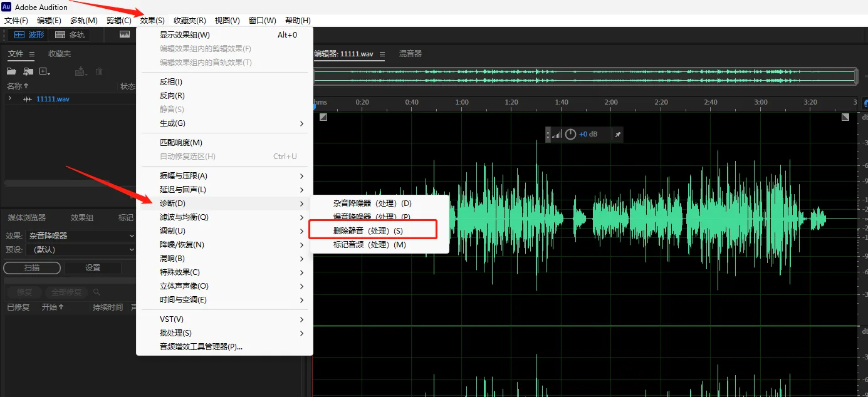This screenshot has width=868, height=397.
Task: Open the 编辑(E) menu
Action: (x=49, y=21)
